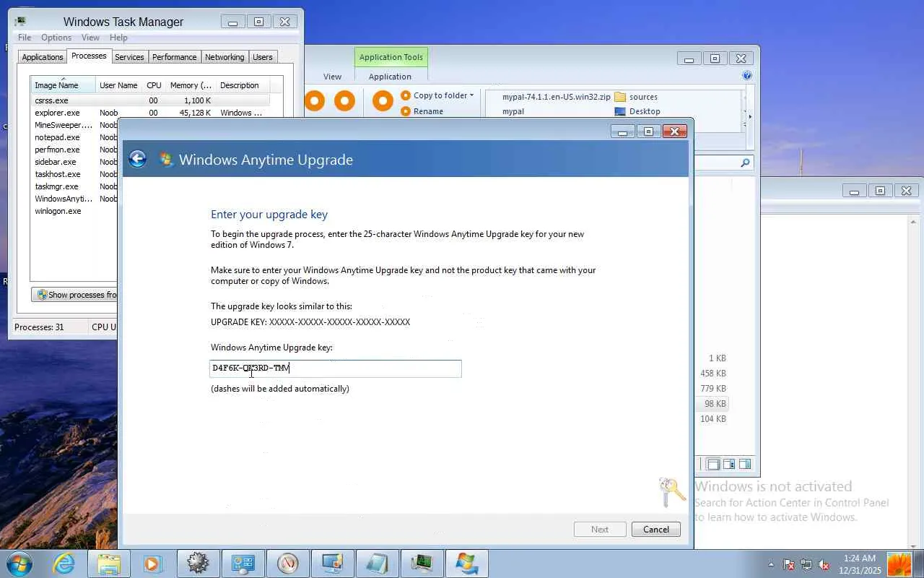
Task: Select csrss.exe process row
Action: [x=150, y=100]
